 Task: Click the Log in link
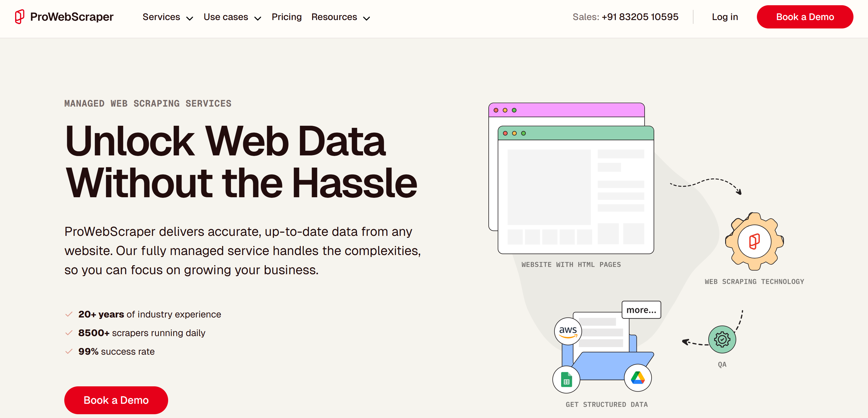pyautogui.click(x=725, y=17)
